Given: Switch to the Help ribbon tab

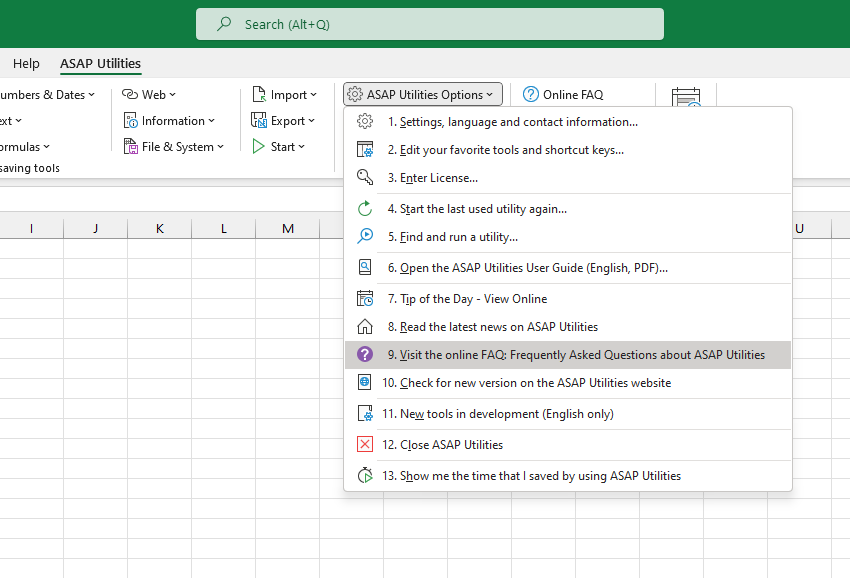Looking at the screenshot, I should tap(26, 63).
